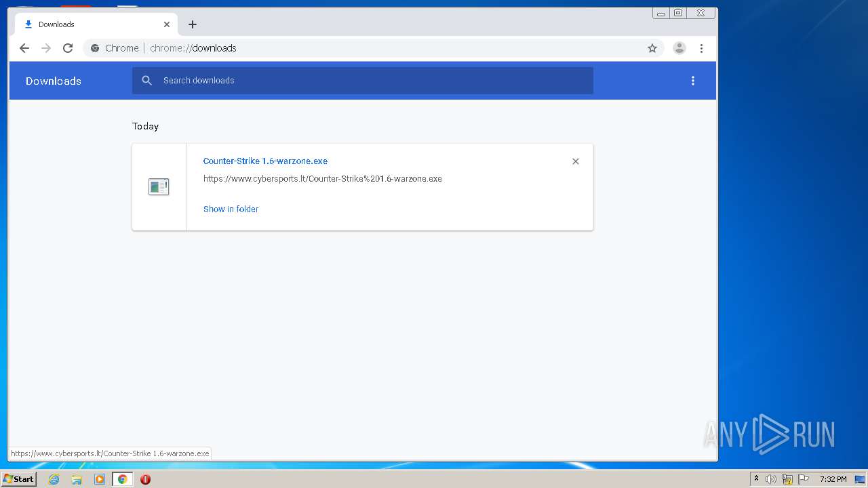Open the Action Center flag icon
This screenshot has width=868, height=488.
click(x=804, y=479)
